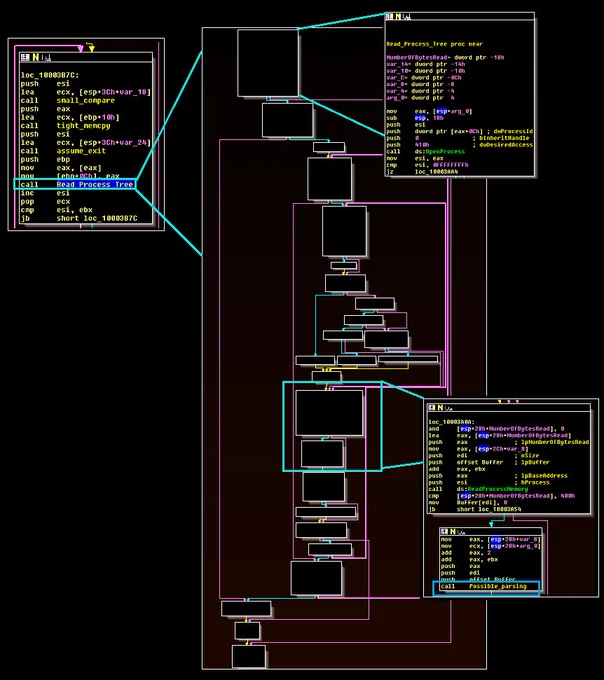The height and width of the screenshot is (680, 604).
Task: Click the node color icon in loc_10003A0A node header
Action: point(432,408)
